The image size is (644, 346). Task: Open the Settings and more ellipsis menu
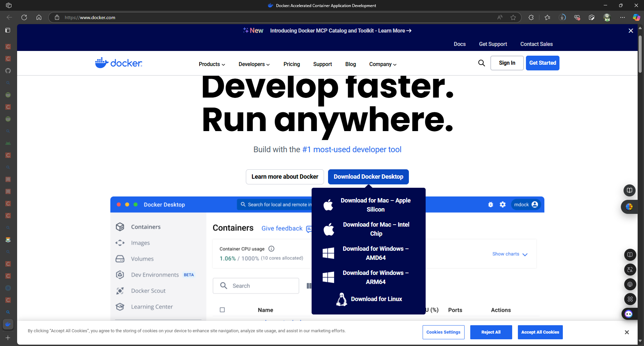(x=623, y=17)
